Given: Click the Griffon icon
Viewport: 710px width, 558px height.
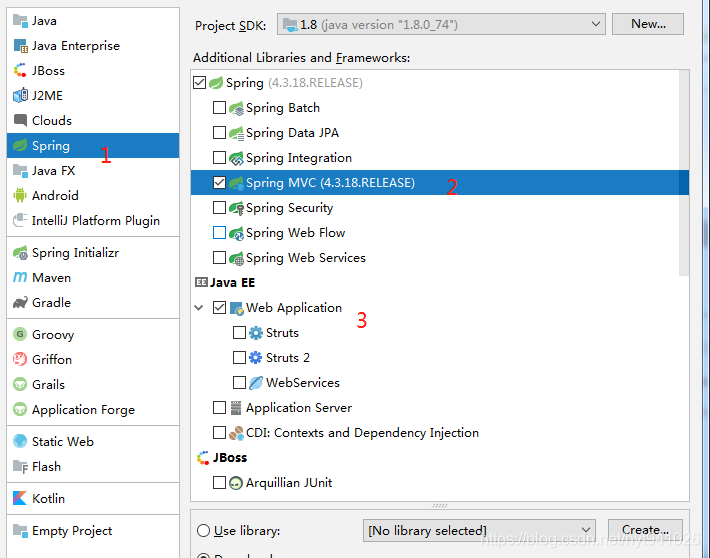Looking at the screenshot, I should (x=20, y=360).
